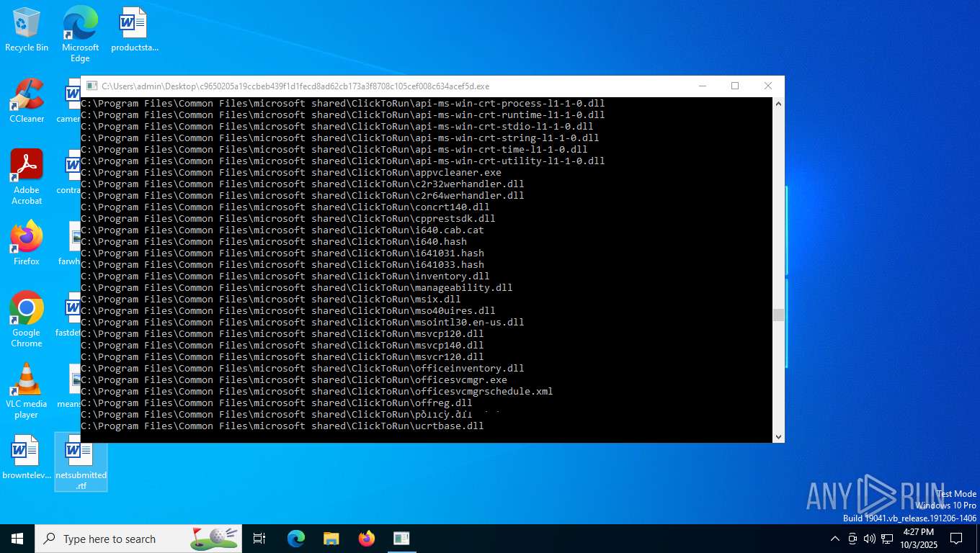This screenshot has height=553, width=980.
Task: Click the console scrollbar down arrow
Action: (778, 436)
